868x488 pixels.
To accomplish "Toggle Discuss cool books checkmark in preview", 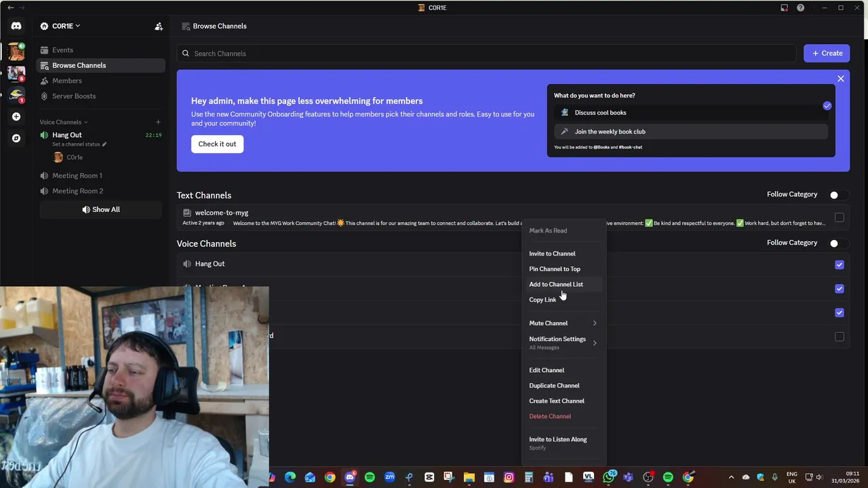I will [827, 106].
